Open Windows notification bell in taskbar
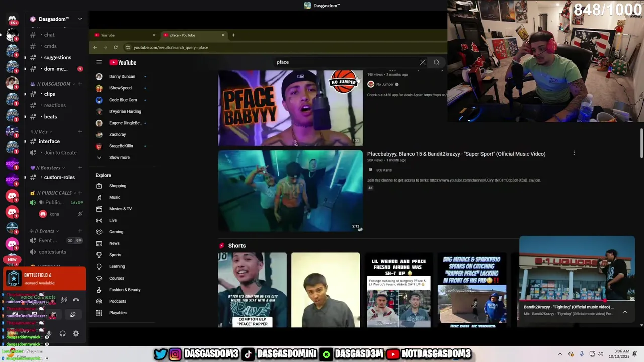 coord(635,354)
